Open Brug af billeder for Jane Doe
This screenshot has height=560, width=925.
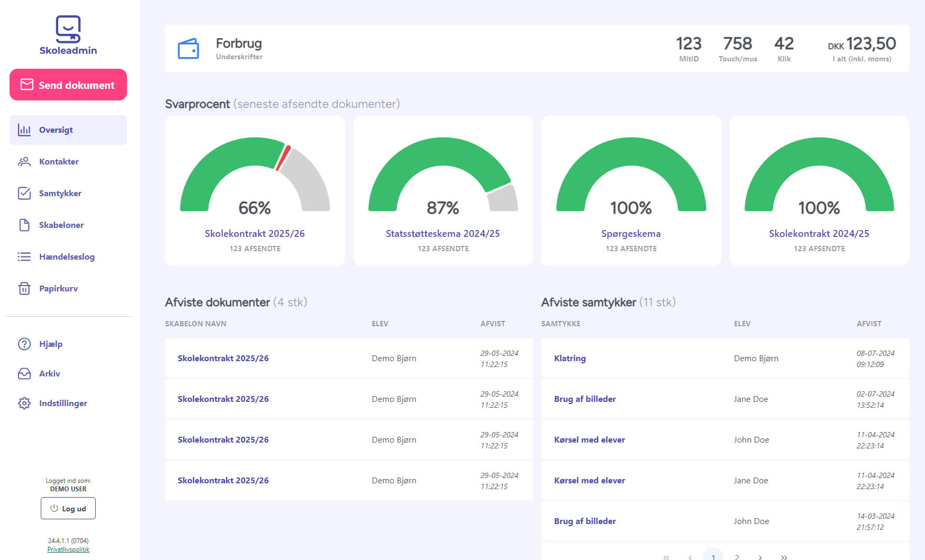coord(585,399)
